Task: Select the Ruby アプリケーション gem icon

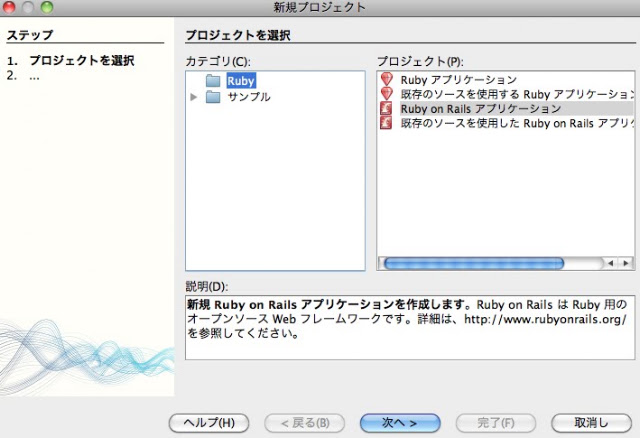Action: [387, 79]
